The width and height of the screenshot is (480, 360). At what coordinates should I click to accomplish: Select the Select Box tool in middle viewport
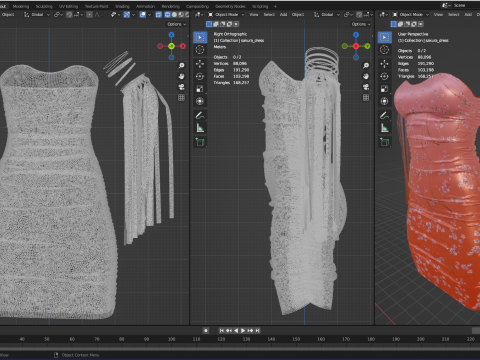click(200, 37)
